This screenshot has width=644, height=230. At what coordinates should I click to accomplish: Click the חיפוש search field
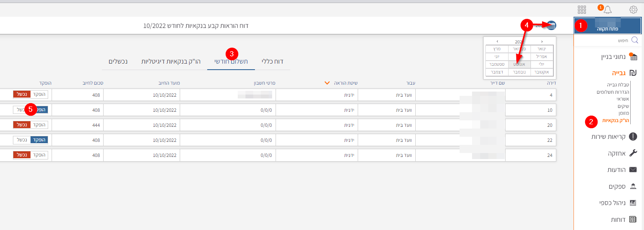(x=610, y=40)
